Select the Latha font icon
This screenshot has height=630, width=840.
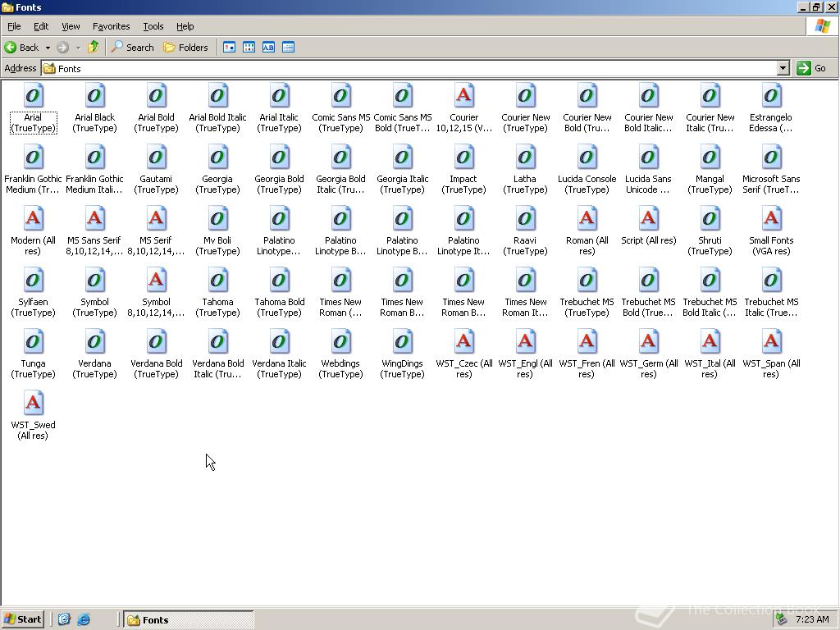coord(526,157)
